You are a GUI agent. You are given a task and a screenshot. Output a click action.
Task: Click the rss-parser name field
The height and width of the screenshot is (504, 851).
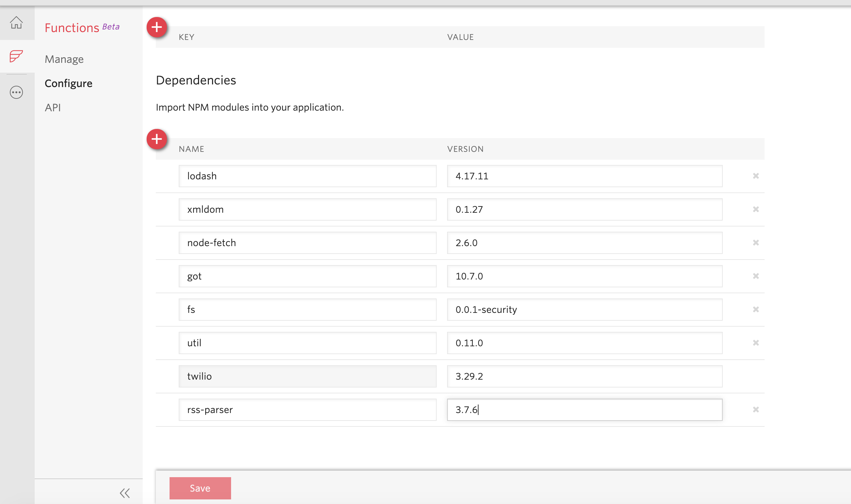307,410
